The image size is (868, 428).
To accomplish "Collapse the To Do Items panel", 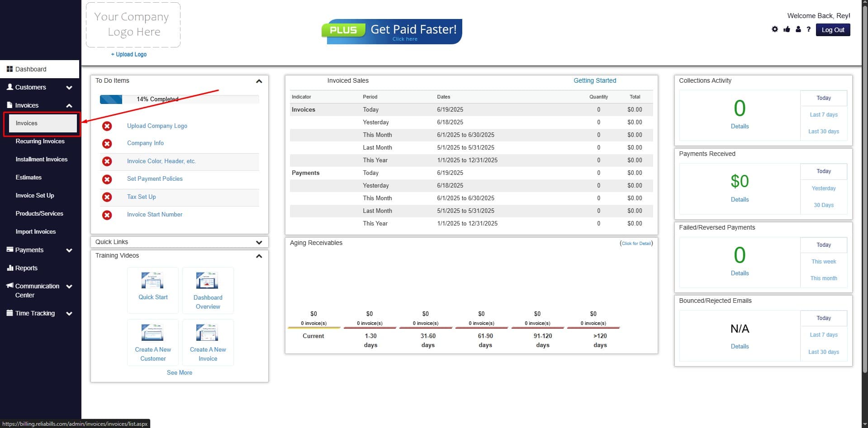I will click(x=259, y=81).
